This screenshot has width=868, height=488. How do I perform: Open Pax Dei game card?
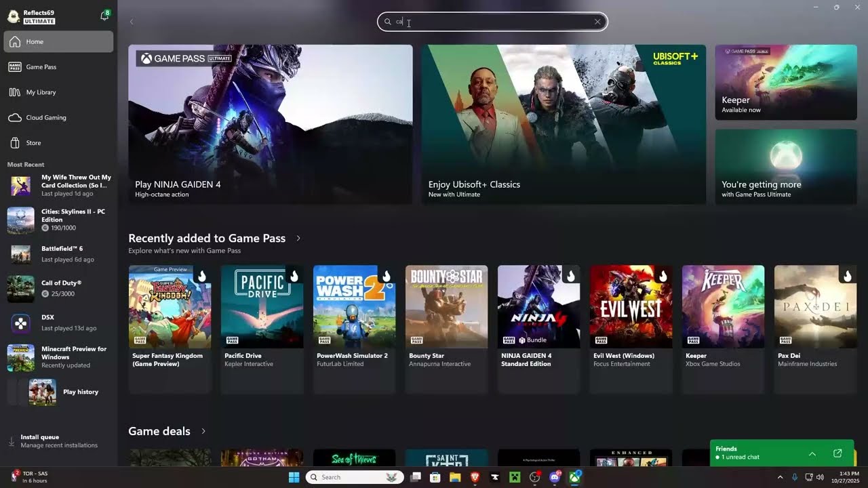[816, 329]
